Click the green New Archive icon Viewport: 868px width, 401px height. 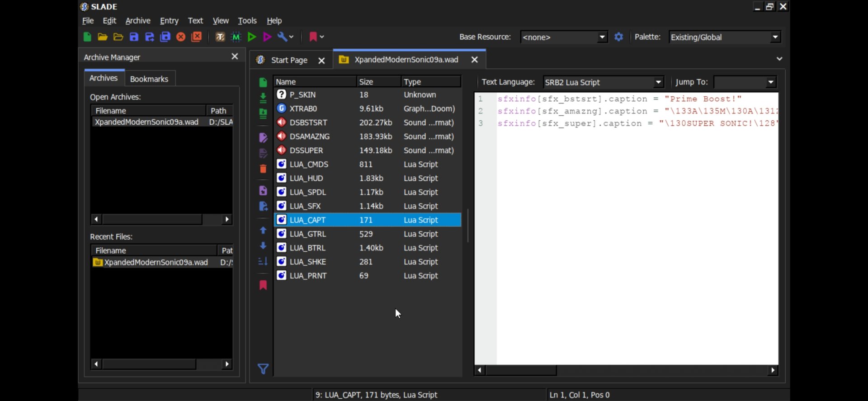[x=87, y=37]
